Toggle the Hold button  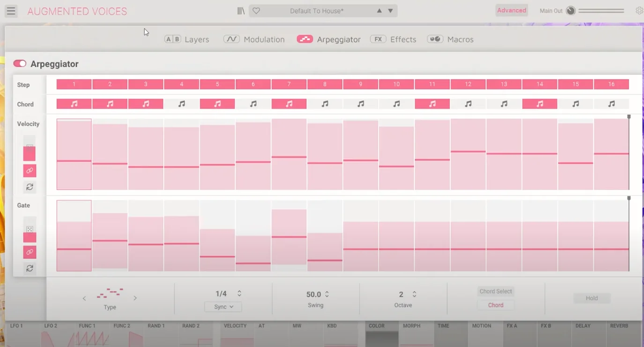coord(592,298)
